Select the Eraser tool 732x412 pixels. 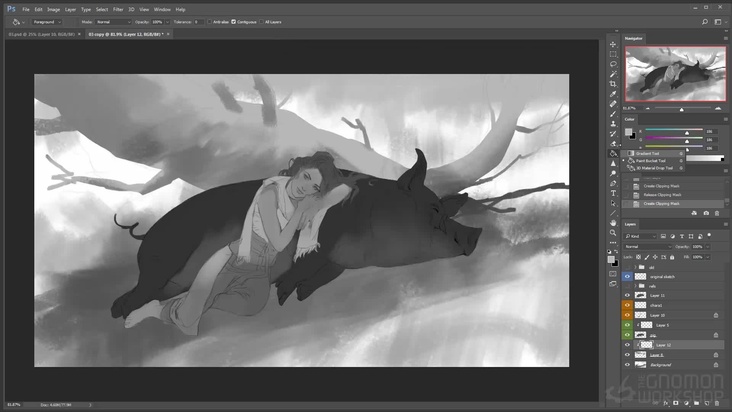(x=613, y=143)
